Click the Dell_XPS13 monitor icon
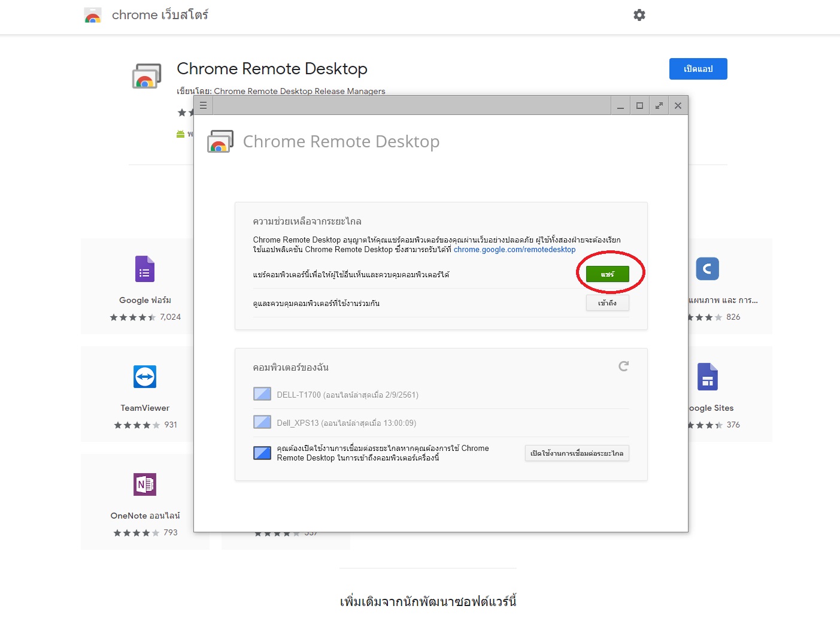Viewport: 840px width, 618px height. (262, 422)
